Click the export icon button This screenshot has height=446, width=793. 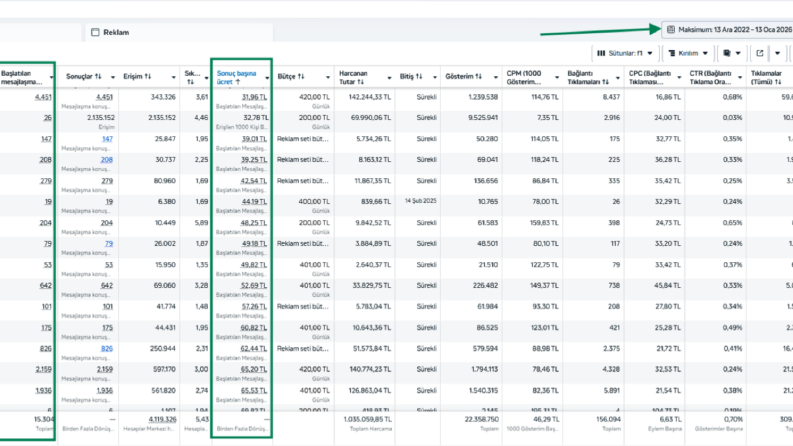(x=760, y=53)
